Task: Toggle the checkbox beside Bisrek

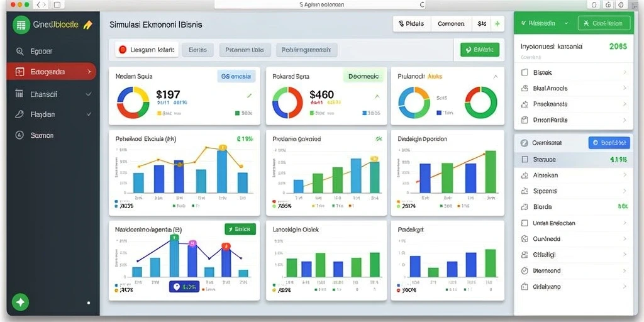Action: coord(524,72)
